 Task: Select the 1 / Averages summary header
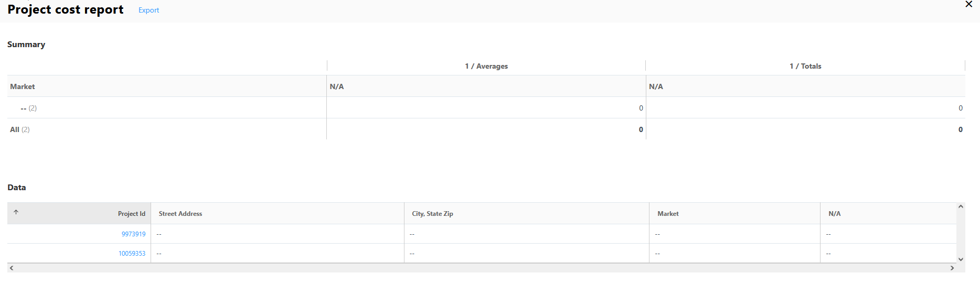pos(486,67)
